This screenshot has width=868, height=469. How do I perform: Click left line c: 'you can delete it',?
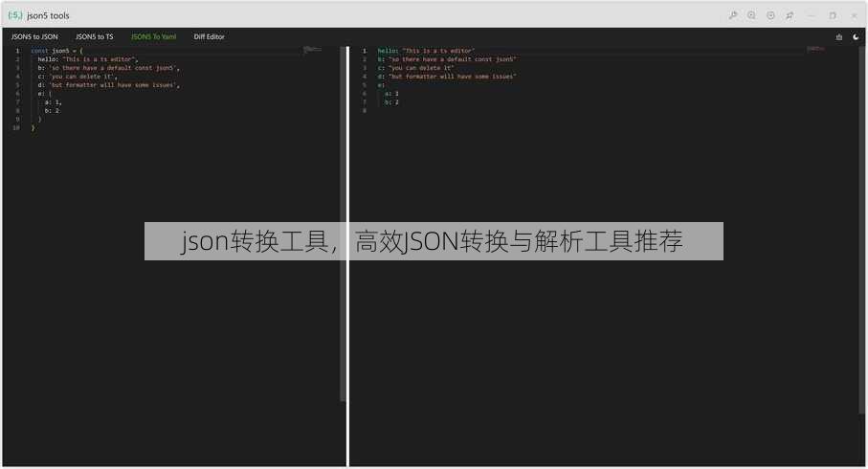point(78,77)
